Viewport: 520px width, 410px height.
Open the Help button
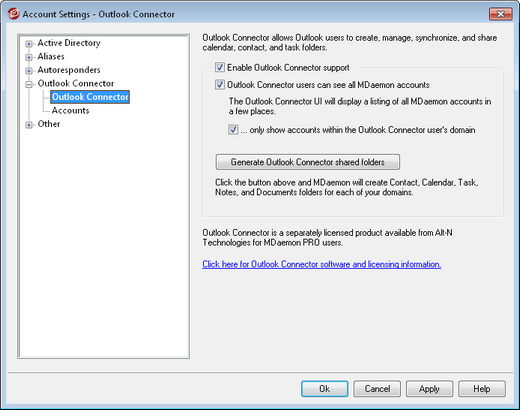pyautogui.click(x=482, y=389)
